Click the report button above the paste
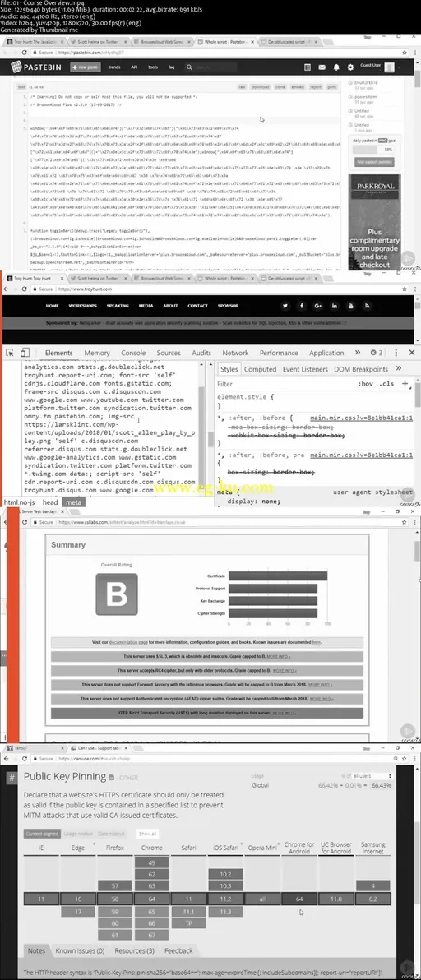 (x=316, y=87)
